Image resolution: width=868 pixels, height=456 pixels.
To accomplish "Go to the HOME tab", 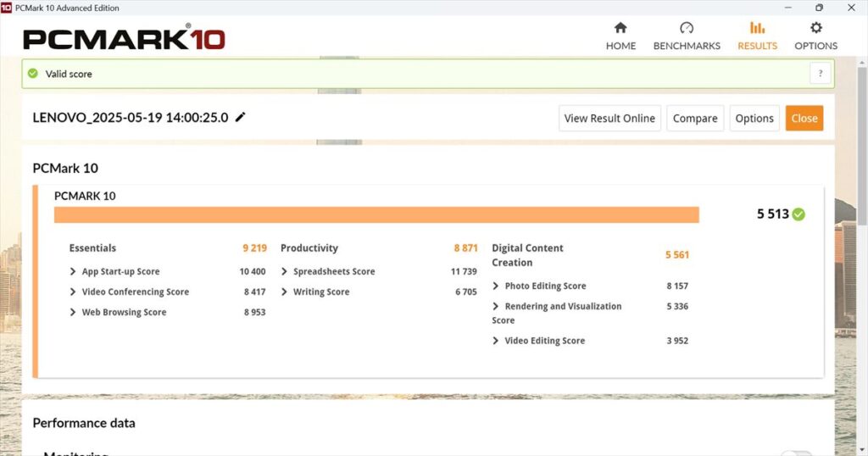I will 620,36.
